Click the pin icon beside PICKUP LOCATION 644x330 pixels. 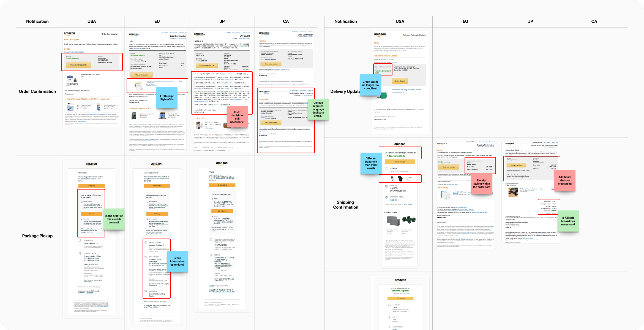[80, 253]
